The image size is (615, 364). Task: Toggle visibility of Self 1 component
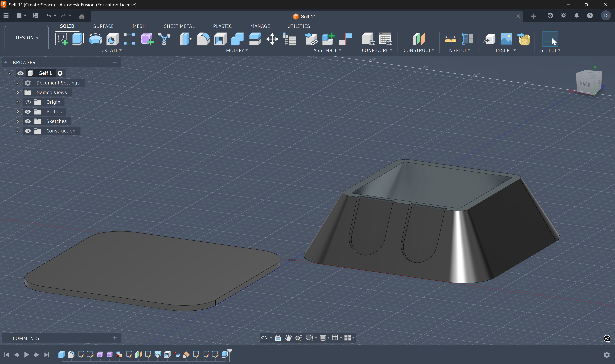20,73
